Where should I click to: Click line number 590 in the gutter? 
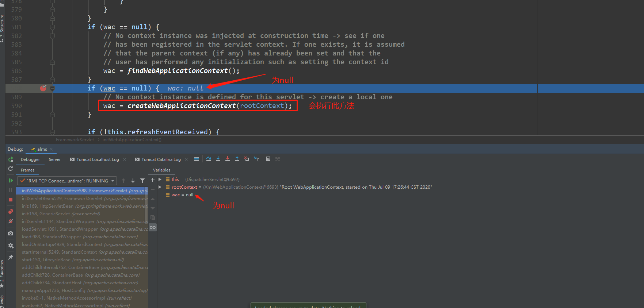coord(16,106)
